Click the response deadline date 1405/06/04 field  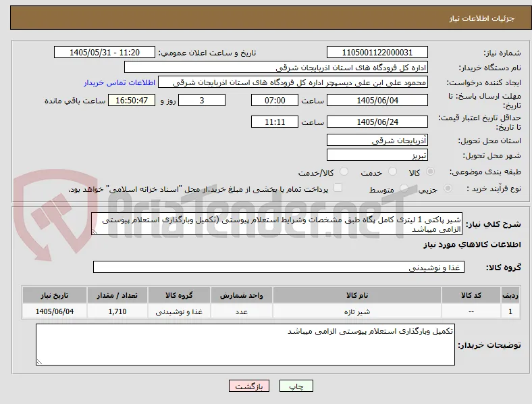pyautogui.click(x=377, y=100)
